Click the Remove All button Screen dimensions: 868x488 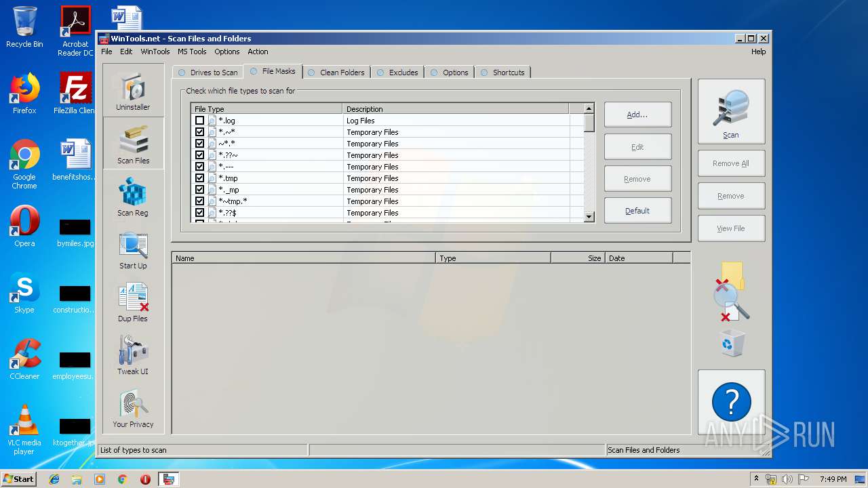(x=731, y=163)
